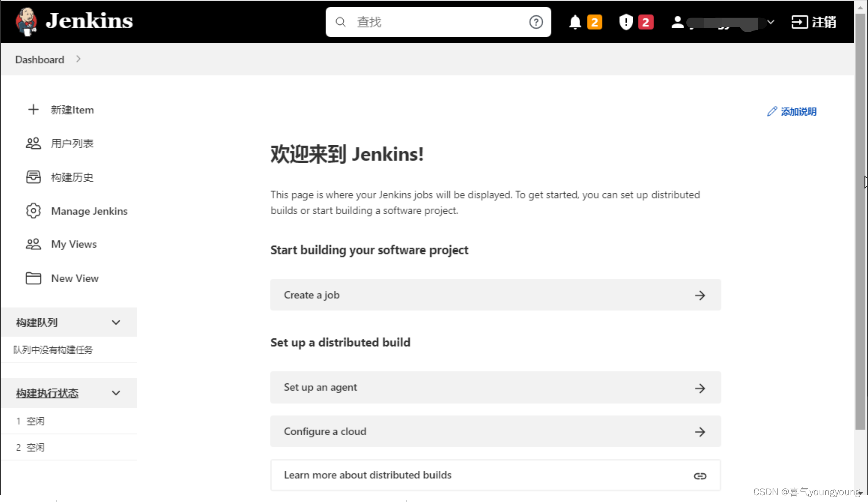Click the arrow icon on Configure a cloud

click(x=700, y=432)
